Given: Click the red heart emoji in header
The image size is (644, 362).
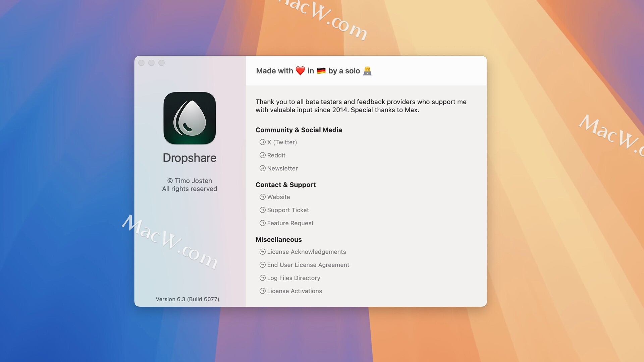Looking at the screenshot, I should pyautogui.click(x=300, y=71).
